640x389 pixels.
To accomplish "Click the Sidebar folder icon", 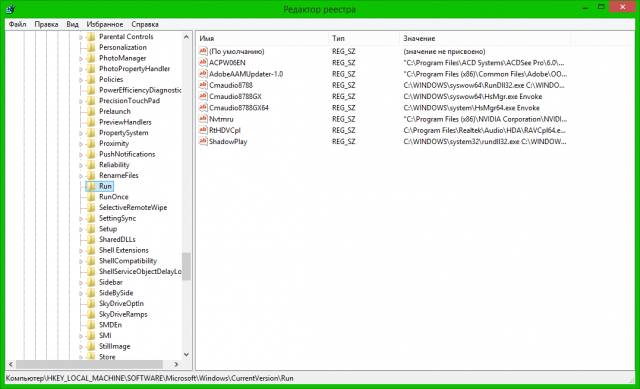I will click(91, 282).
